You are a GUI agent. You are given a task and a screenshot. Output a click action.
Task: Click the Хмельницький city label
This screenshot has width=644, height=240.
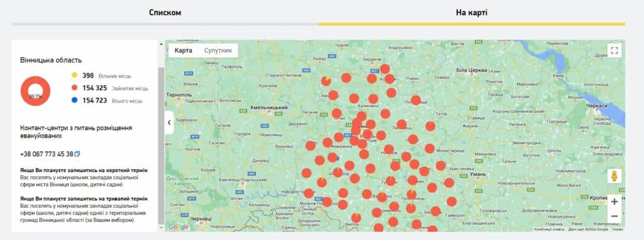(269, 107)
